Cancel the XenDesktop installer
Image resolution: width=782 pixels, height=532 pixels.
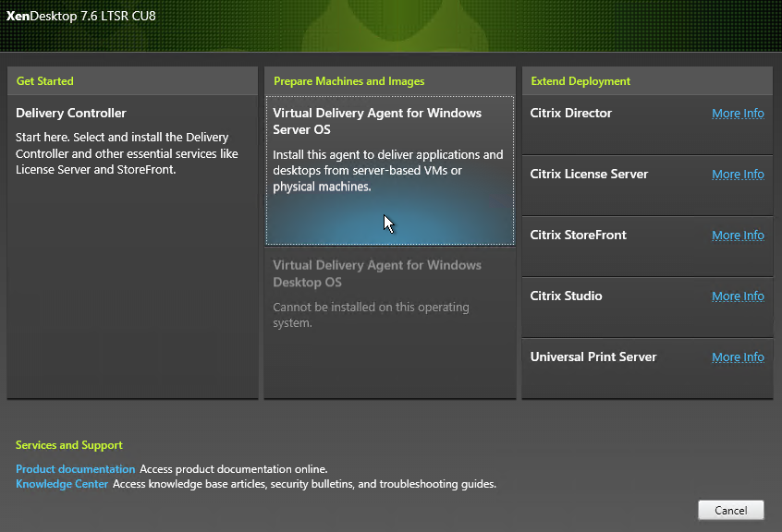pos(730,510)
